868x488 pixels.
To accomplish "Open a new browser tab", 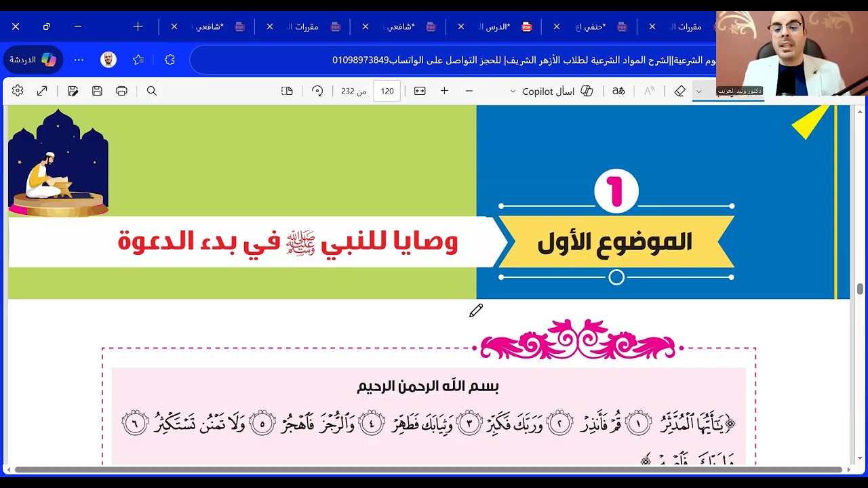I will tap(138, 26).
